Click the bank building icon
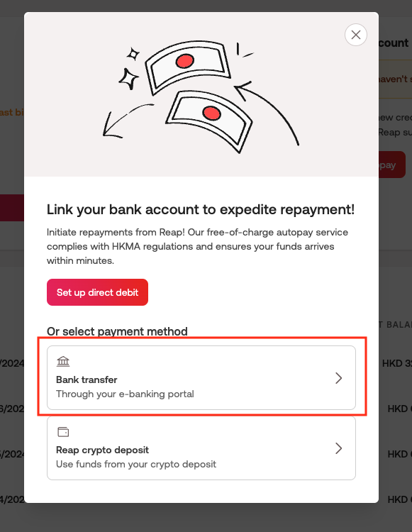 tap(63, 361)
